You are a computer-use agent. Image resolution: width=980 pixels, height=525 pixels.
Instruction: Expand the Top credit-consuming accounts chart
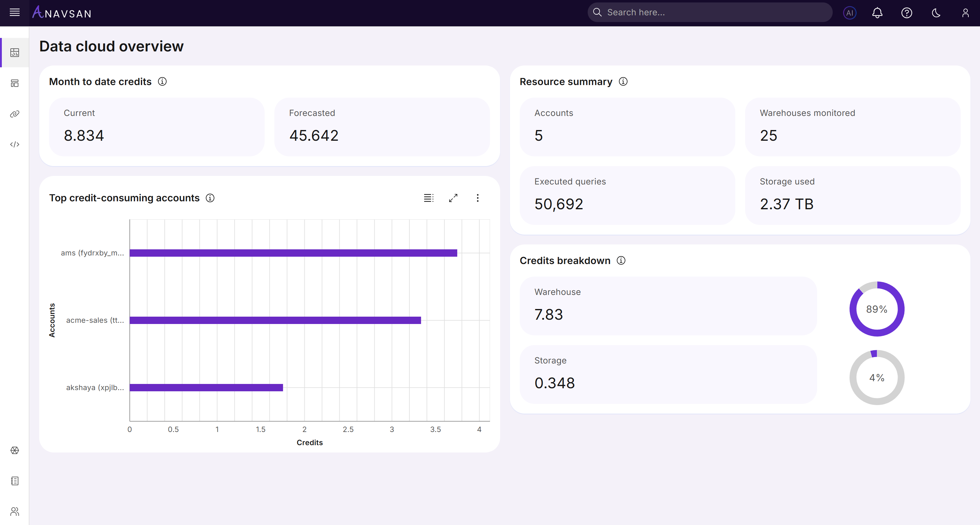(453, 198)
